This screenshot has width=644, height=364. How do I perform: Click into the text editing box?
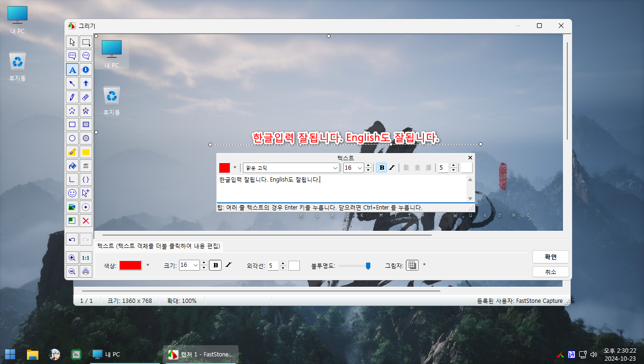[341, 189]
